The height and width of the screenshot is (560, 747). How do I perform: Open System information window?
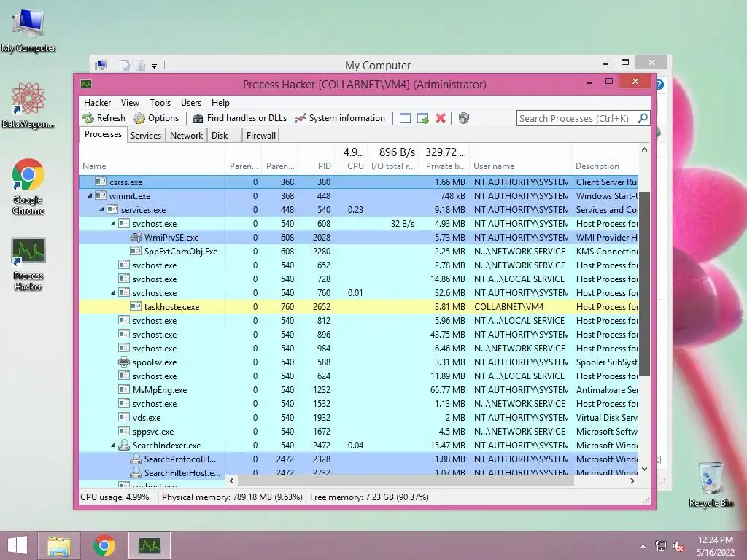coord(340,118)
